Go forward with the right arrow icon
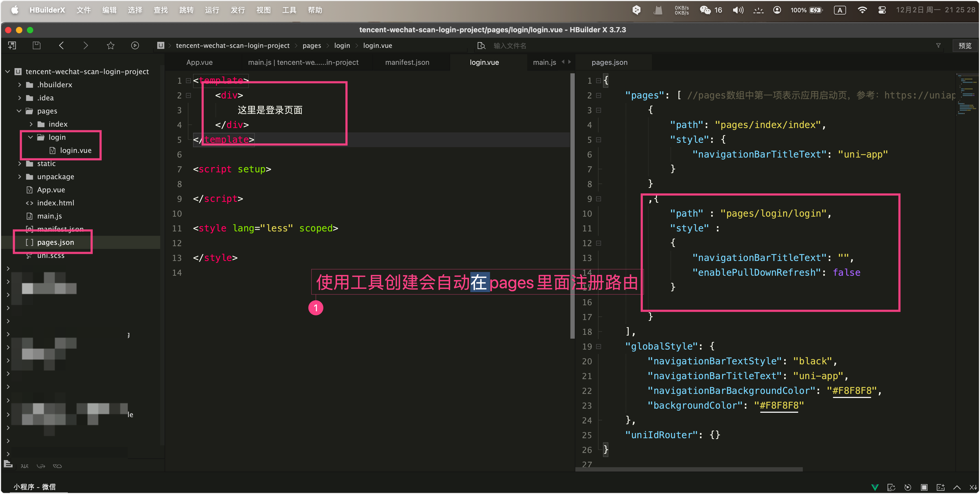This screenshot has height=494, width=980. pyautogui.click(x=86, y=46)
